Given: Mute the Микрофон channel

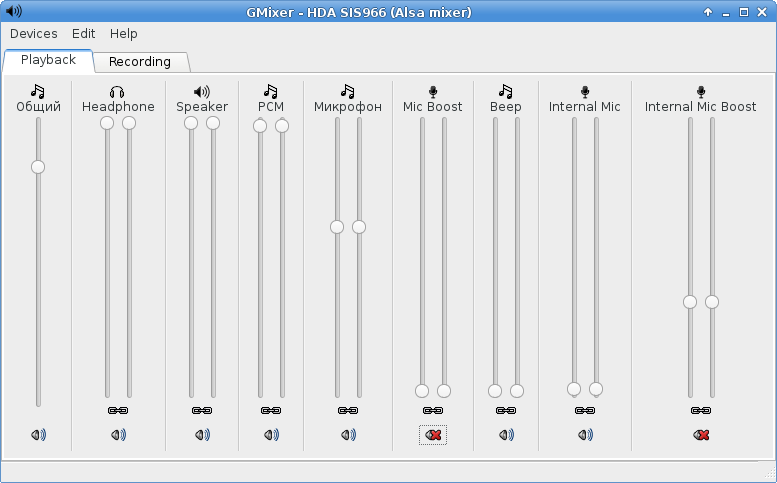Looking at the screenshot, I should coord(348,435).
